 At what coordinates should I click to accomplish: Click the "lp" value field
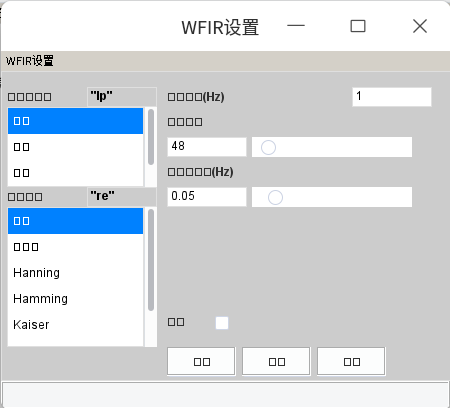pyautogui.click(x=122, y=97)
